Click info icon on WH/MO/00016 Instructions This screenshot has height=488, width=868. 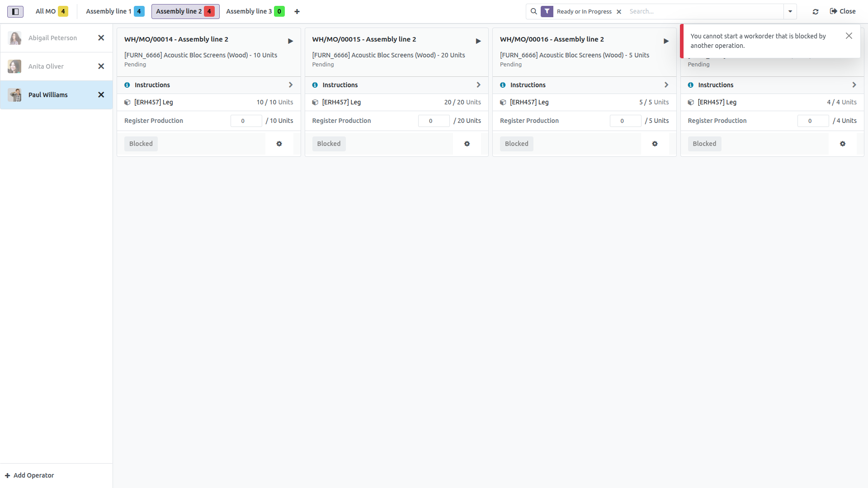coord(503,85)
